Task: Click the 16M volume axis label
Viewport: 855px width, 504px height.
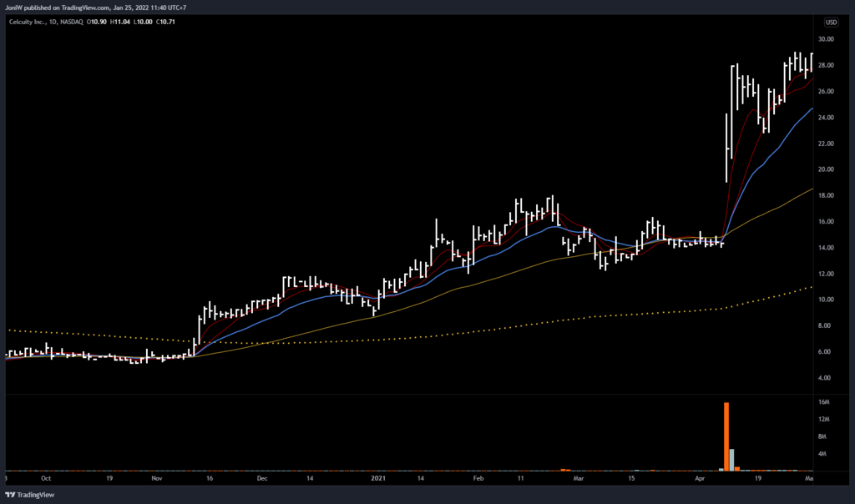Action: 823,402
